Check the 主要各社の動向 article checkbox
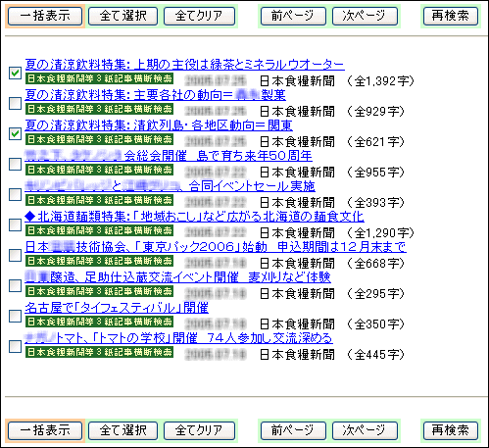This screenshot has width=489, height=448. [x=15, y=103]
